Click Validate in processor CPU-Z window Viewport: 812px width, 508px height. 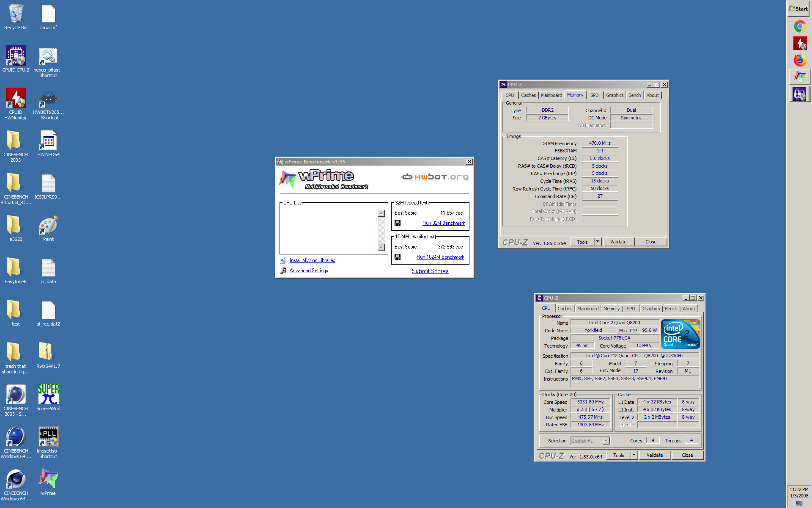(655, 456)
